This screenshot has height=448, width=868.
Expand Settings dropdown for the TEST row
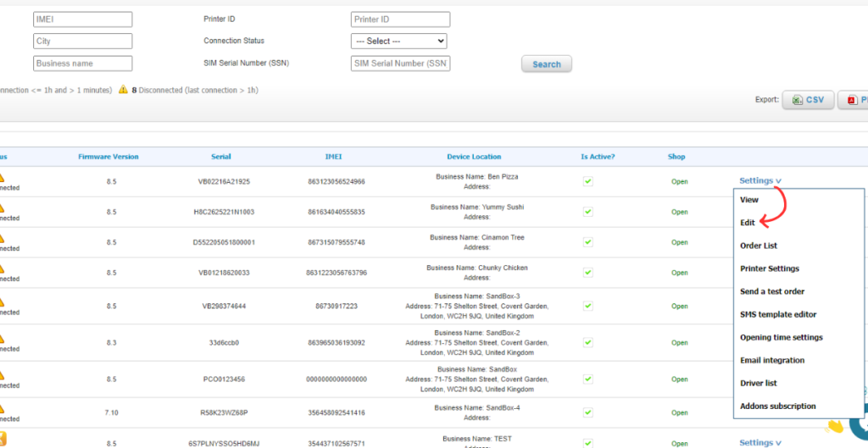click(759, 442)
